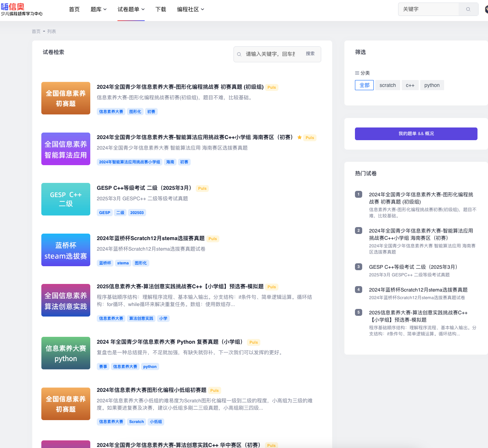Image resolution: width=488 pixels, height=448 pixels.
Task: Click the 蓝桥杯 tag
Action: (x=105, y=263)
